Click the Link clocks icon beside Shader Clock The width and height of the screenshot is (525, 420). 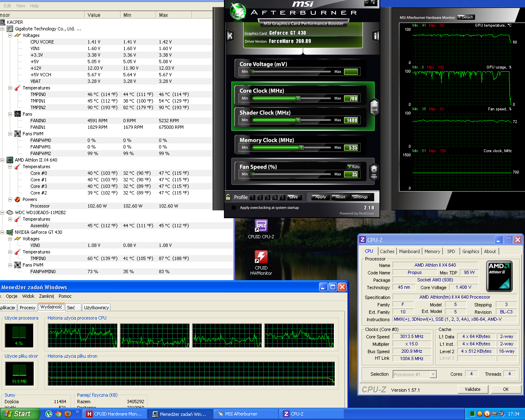coord(374,106)
